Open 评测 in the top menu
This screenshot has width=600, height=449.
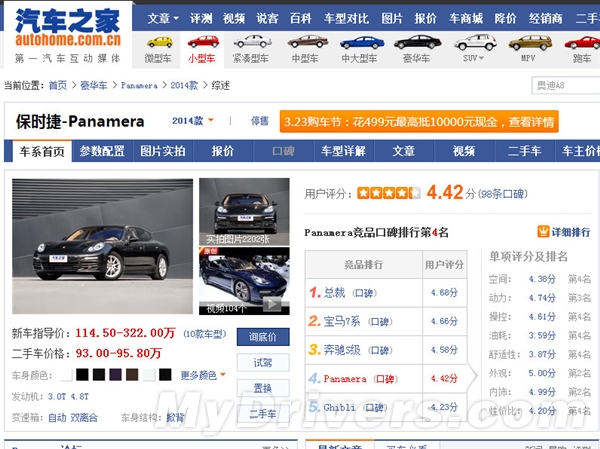[201, 18]
